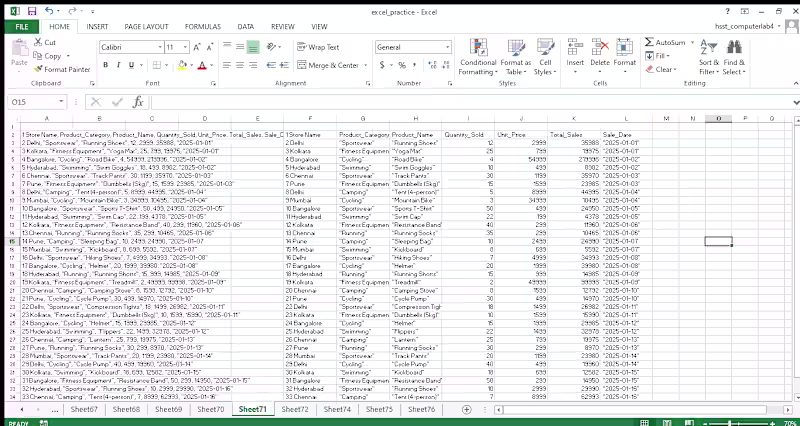Open Conditional Formatting
Image resolution: width=800 pixels, height=426 pixels.
(x=478, y=57)
